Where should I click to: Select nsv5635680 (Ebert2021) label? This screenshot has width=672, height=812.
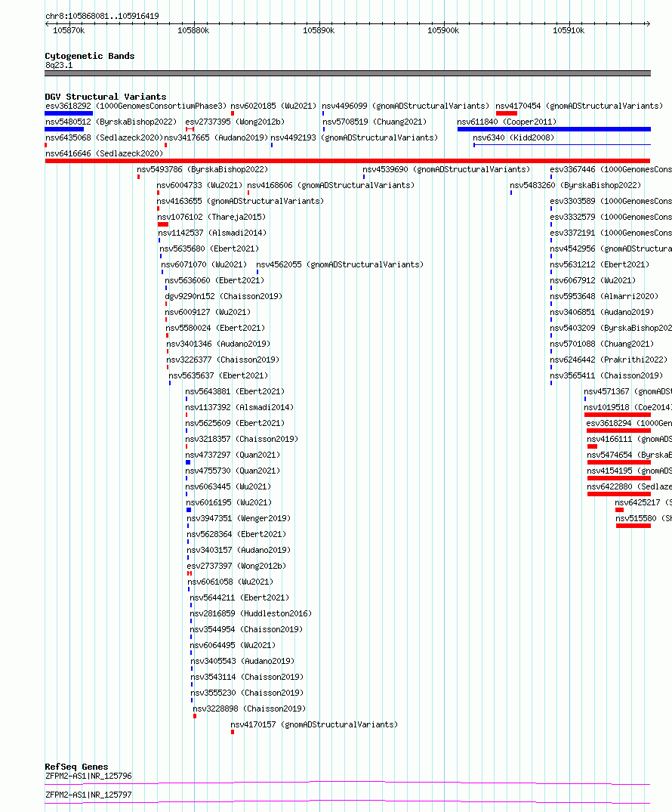209,249
